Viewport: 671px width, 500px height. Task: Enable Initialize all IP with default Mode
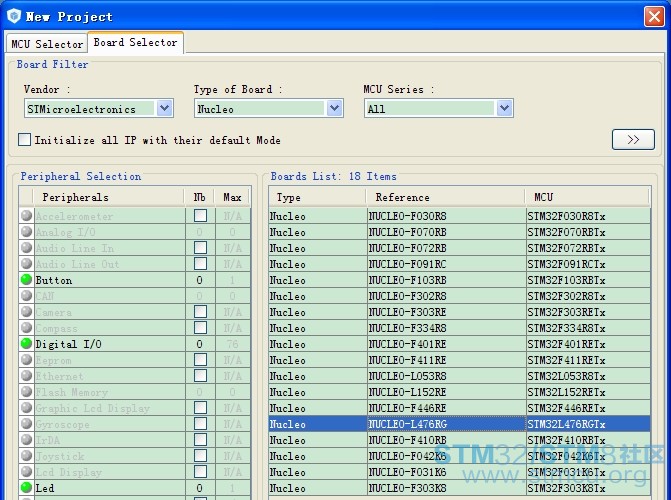click(24, 140)
